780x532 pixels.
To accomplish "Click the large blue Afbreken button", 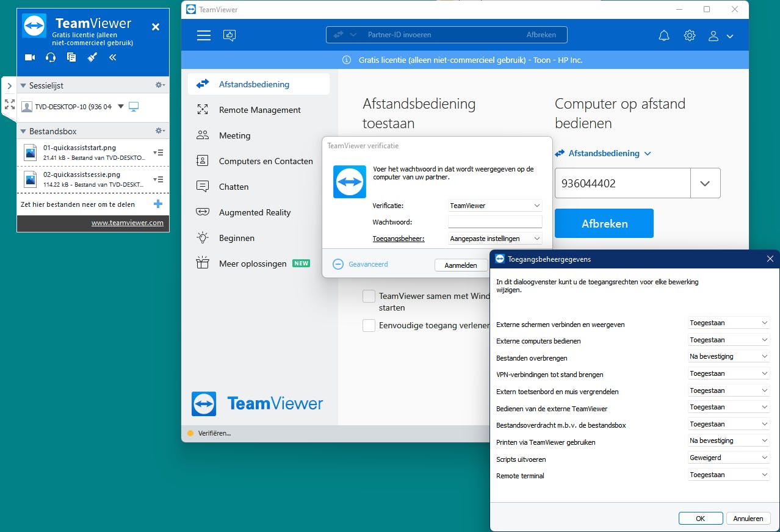I will coord(604,223).
